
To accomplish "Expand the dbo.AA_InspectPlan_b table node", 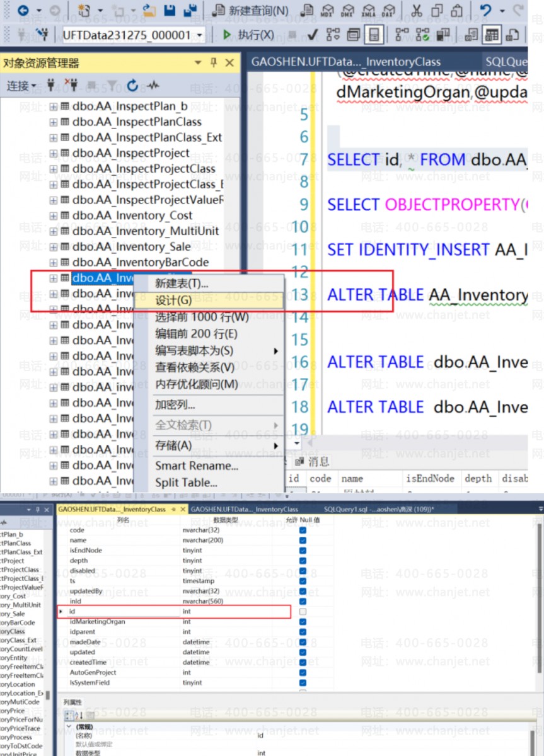I will [54, 106].
